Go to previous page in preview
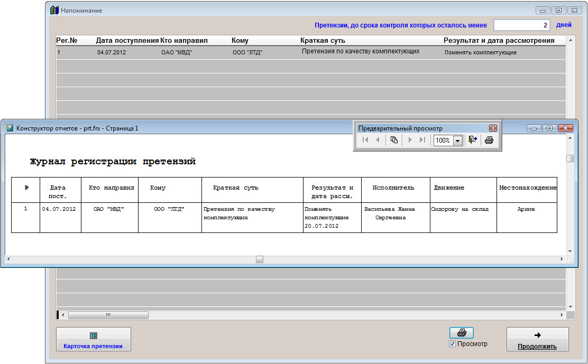 pos(378,140)
